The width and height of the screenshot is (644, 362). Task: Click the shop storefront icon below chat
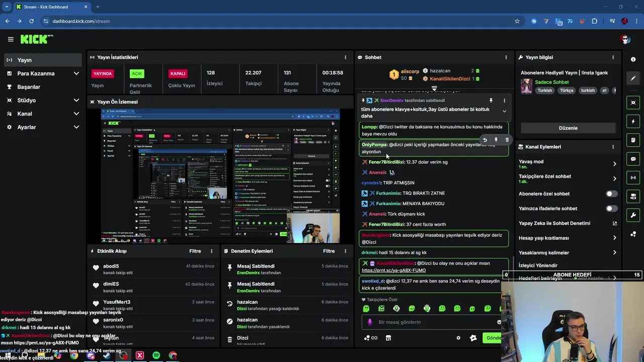click(x=388, y=338)
